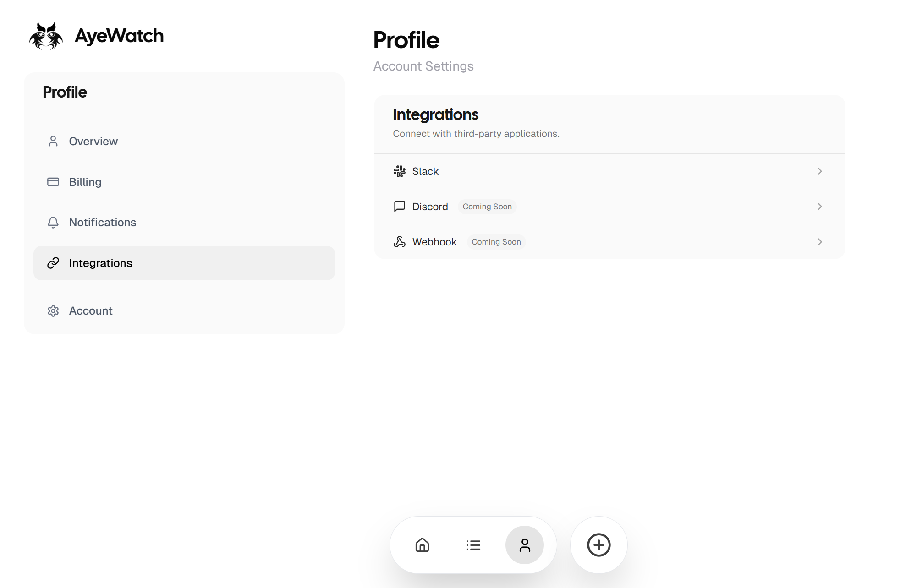Expand the Discord row chevron arrow
The width and height of the screenshot is (911, 588).
[820, 207]
